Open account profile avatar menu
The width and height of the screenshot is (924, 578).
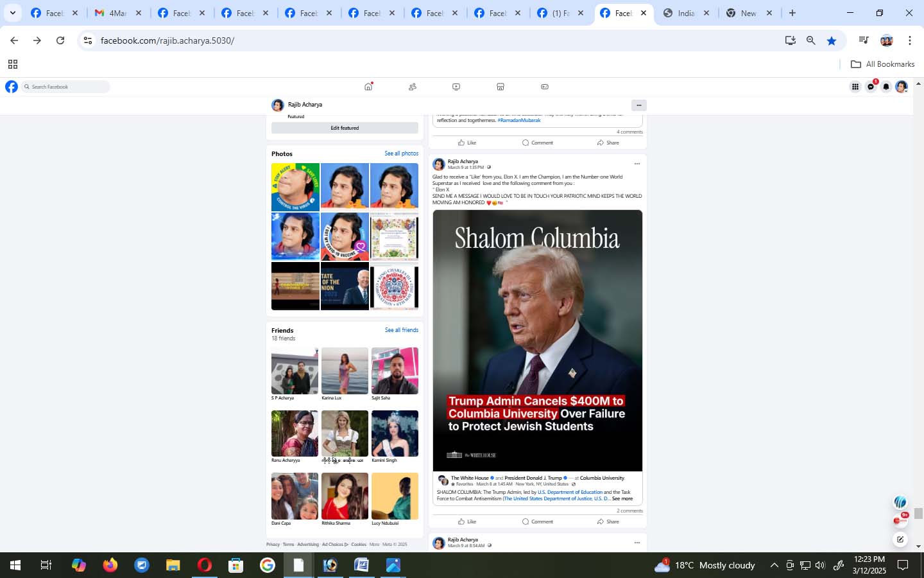pos(902,87)
